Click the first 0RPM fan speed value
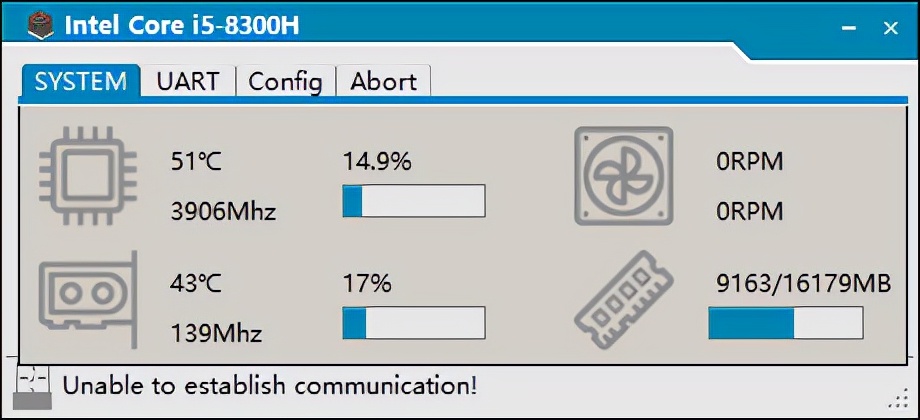The image size is (920, 420). pos(749,162)
